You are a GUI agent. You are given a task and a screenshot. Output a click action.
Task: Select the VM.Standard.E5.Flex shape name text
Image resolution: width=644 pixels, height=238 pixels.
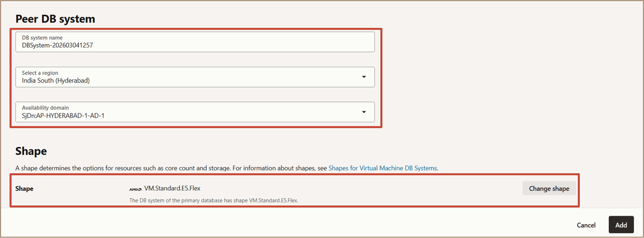tap(172, 188)
